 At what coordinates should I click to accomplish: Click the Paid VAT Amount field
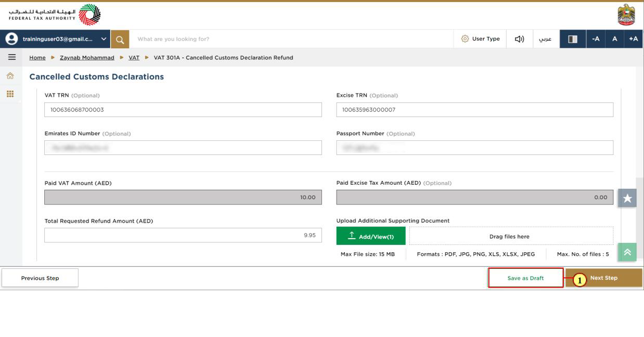(183, 197)
